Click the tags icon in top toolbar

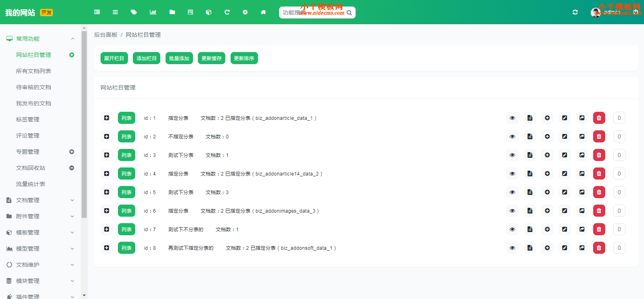point(134,12)
